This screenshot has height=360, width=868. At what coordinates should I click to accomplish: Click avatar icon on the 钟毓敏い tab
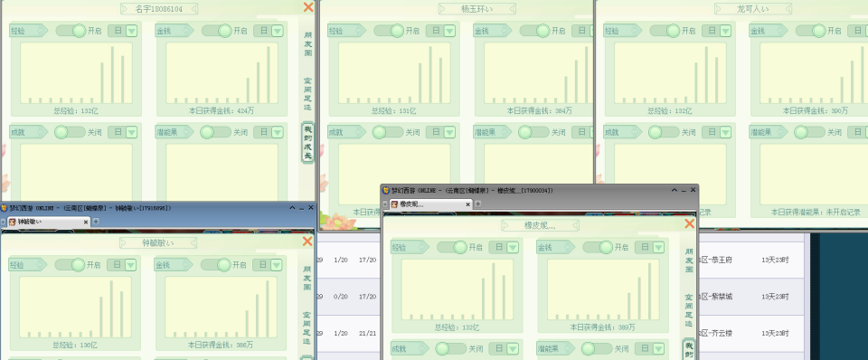click(x=12, y=223)
